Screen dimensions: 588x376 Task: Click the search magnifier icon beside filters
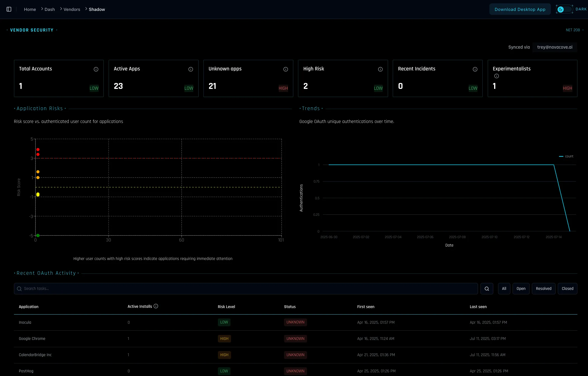coord(487,288)
